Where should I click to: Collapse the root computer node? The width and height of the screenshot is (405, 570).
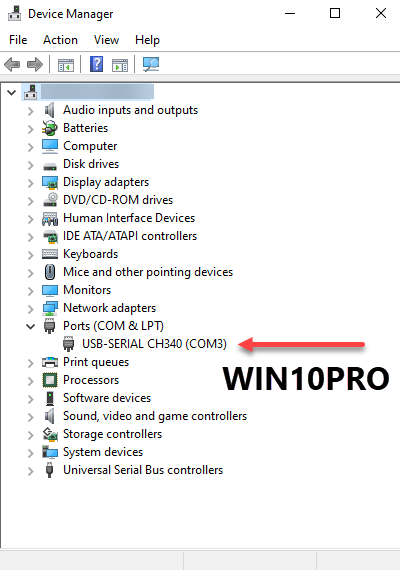(x=12, y=93)
